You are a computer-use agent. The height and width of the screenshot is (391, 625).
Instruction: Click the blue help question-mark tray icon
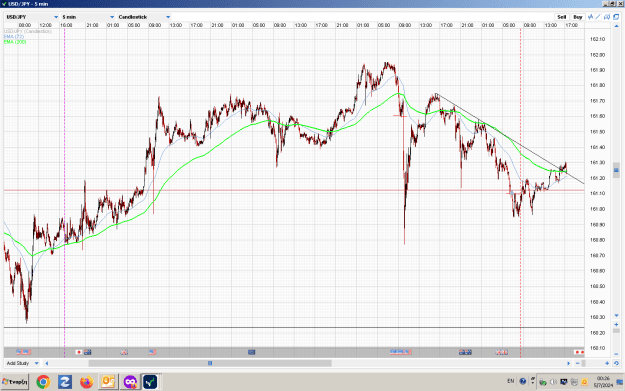[523, 381]
